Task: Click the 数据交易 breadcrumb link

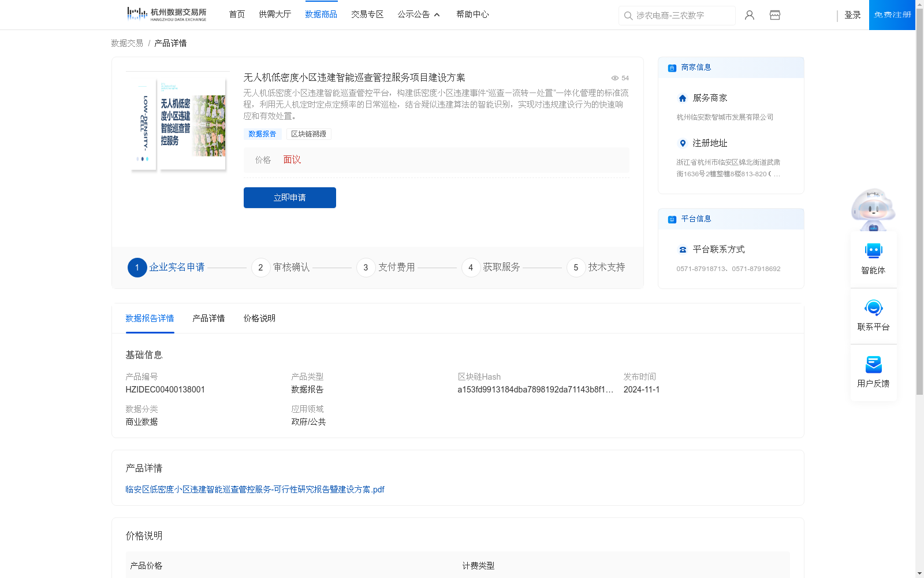Action: (x=127, y=43)
